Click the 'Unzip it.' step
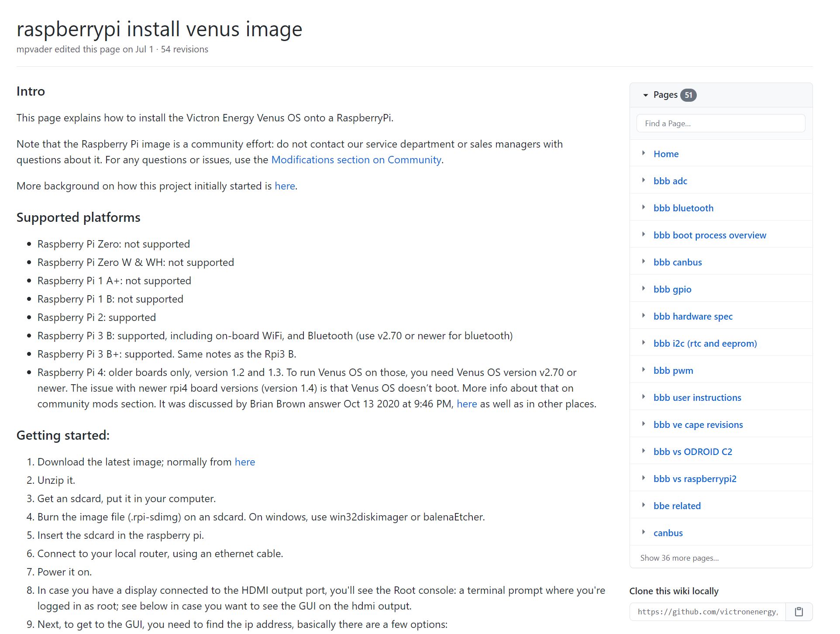 coord(56,480)
